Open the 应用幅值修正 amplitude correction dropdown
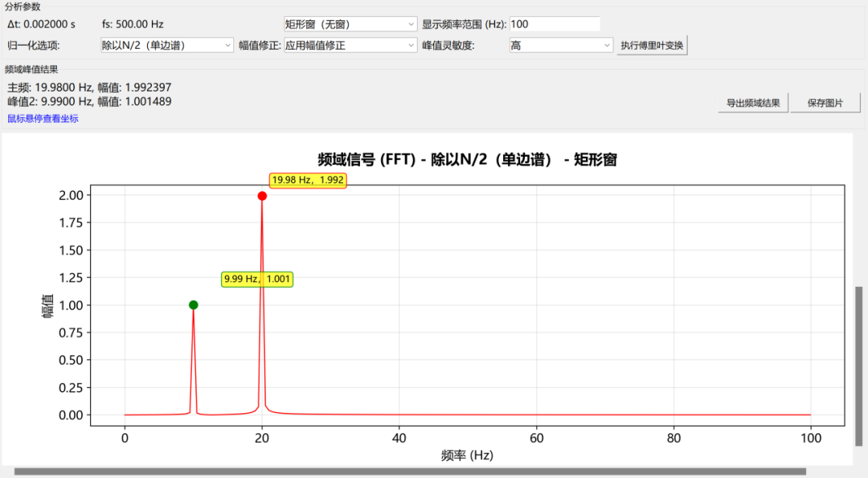The image size is (868, 478). (x=350, y=45)
